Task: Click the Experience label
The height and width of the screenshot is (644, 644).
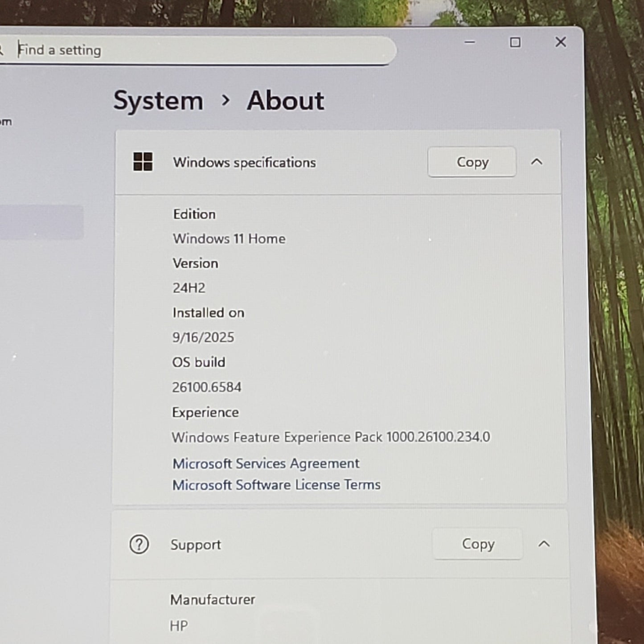Action: coord(205,413)
